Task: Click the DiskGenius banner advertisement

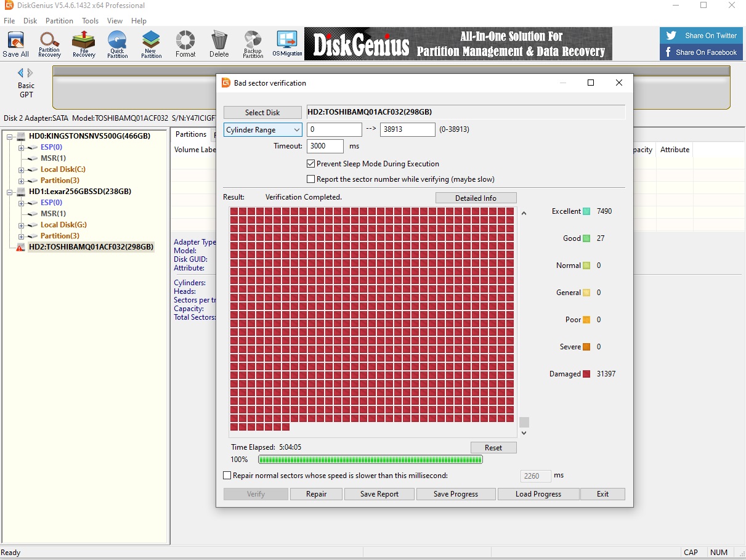Action: (x=458, y=44)
